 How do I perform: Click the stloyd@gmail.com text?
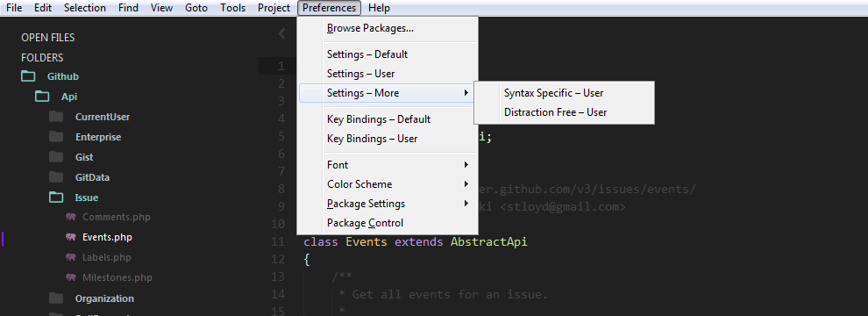click(562, 207)
